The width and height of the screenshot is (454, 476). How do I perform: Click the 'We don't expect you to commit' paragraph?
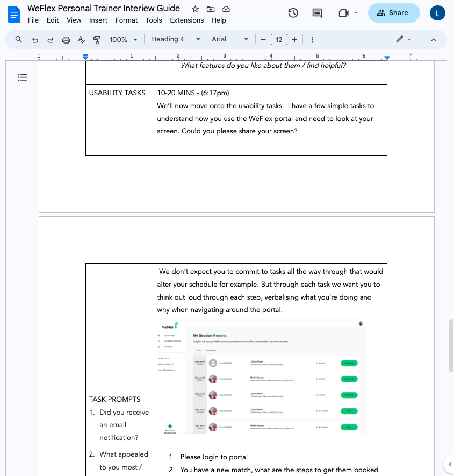270,290
